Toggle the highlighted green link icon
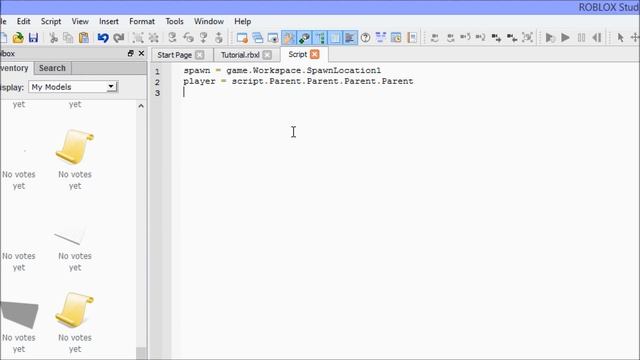Viewport: 640px width, 360px height. [304, 38]
